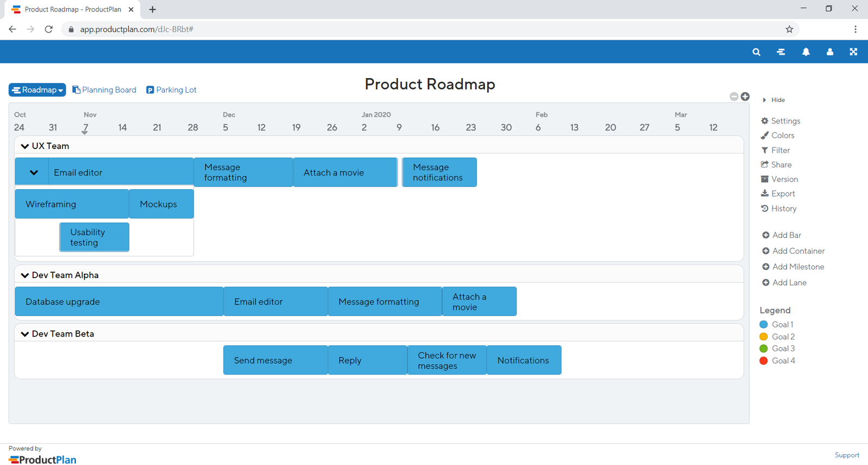Select the Database upgrade bar
This screenshot has height=465, width=868.
point(119,302)
